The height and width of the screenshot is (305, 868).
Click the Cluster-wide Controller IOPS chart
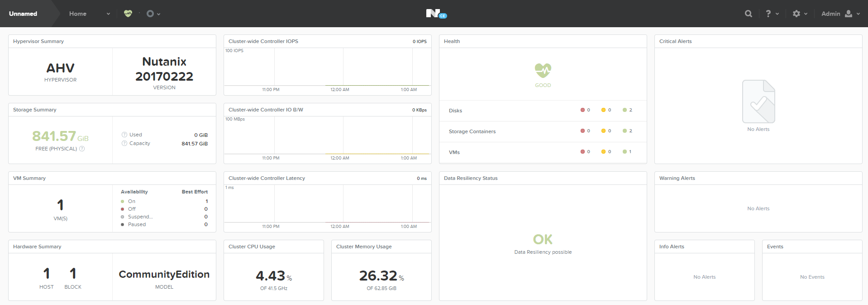click(x=327, y=71)
